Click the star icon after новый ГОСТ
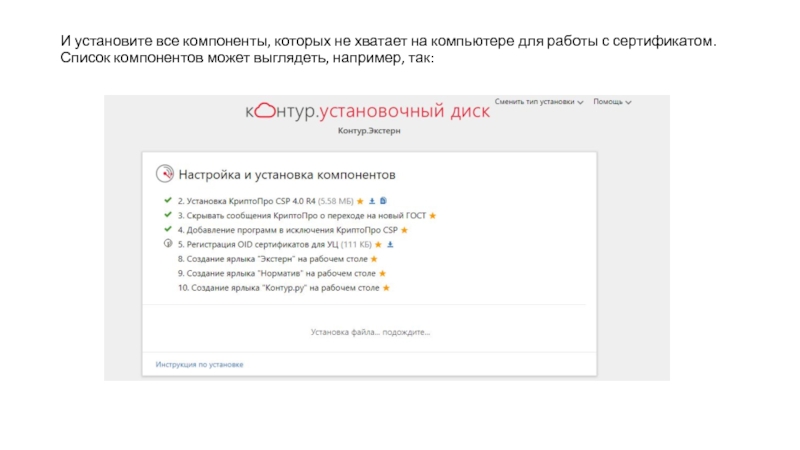The image size is (800, 450). click(x=433, y=216)
